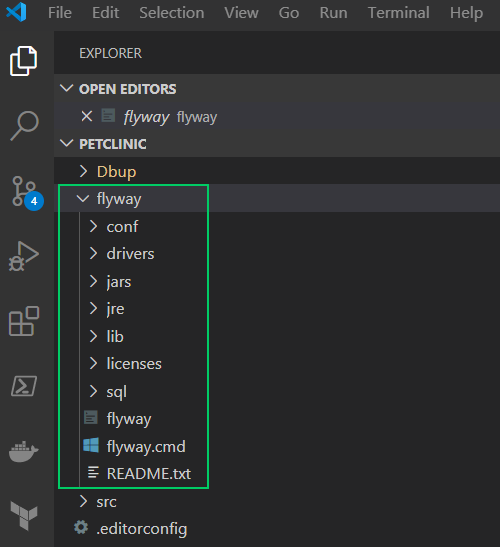Click the file icon of flyway open editor

point(108,115)
